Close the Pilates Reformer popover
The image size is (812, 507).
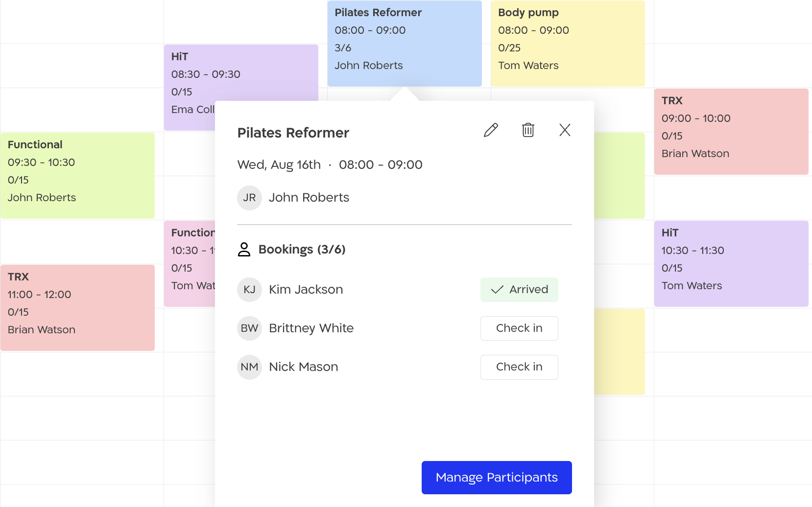pos(564,130)
